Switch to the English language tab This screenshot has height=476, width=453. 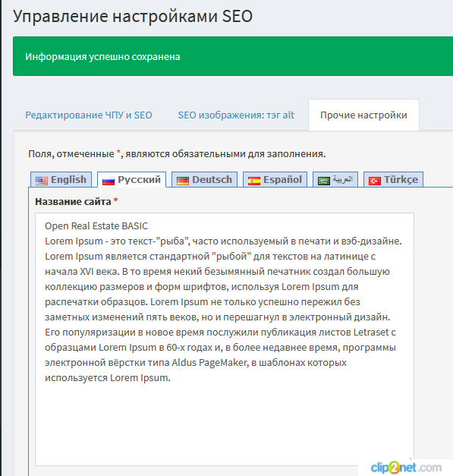(61, 180)
